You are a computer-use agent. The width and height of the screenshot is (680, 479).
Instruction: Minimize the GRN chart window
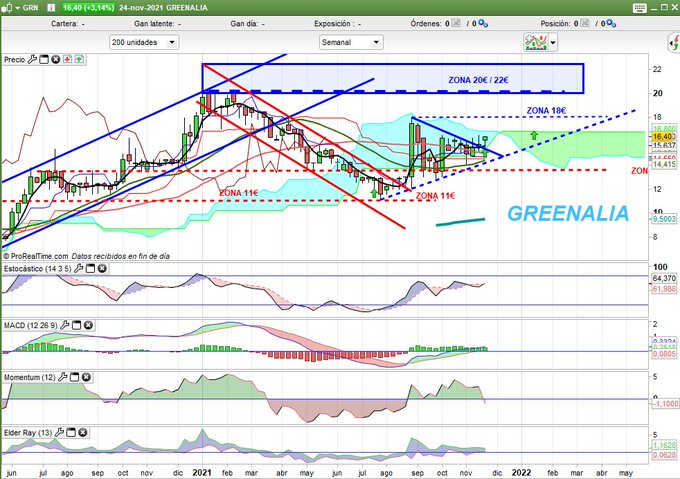655,8
